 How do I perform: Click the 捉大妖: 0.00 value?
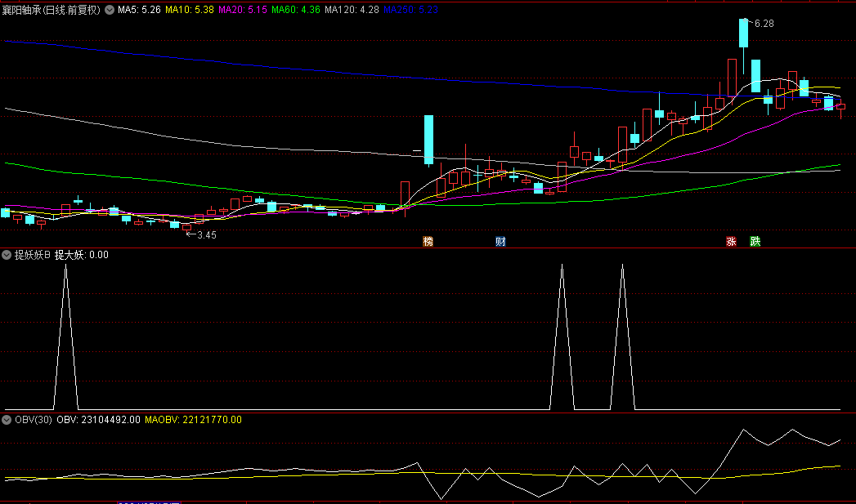coord(81,255)
